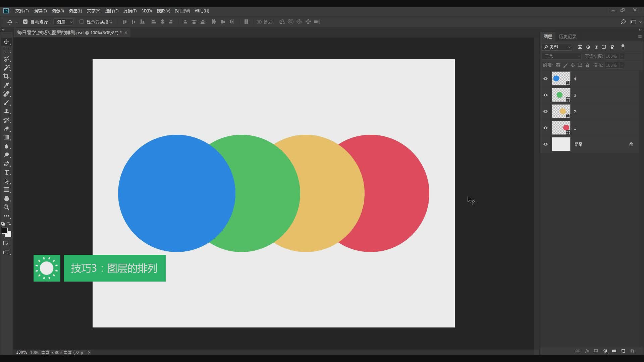Hide the 背景 layer visibility
The width and height of the screenshot is (644, 362).
pos(545,144)
